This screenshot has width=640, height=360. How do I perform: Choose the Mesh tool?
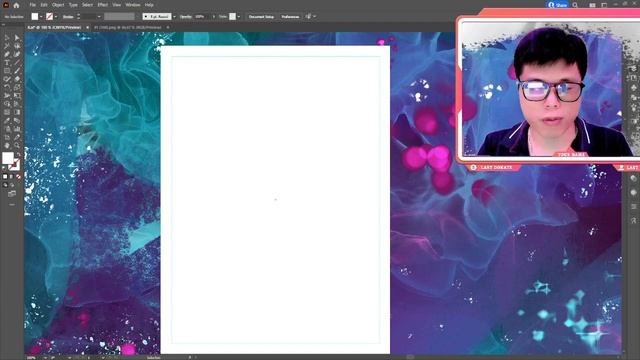7,112
